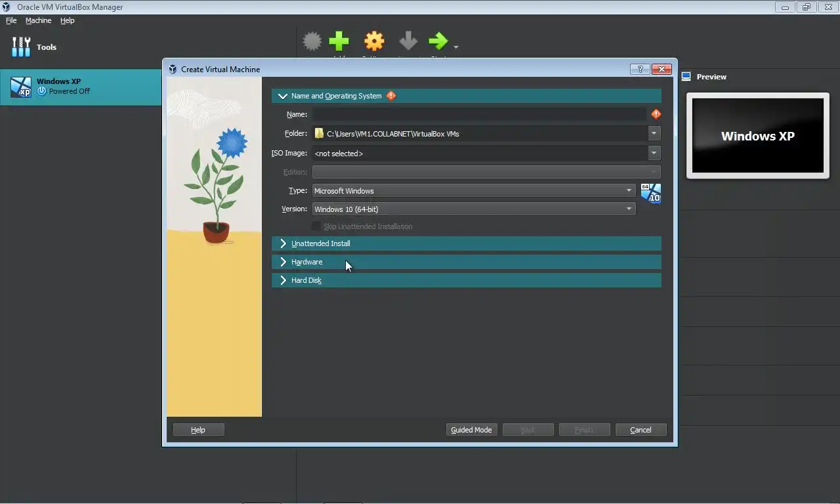Click the Preview monitor icon
The width and height of the screenshot is (840, 504).
pos(686,77)
